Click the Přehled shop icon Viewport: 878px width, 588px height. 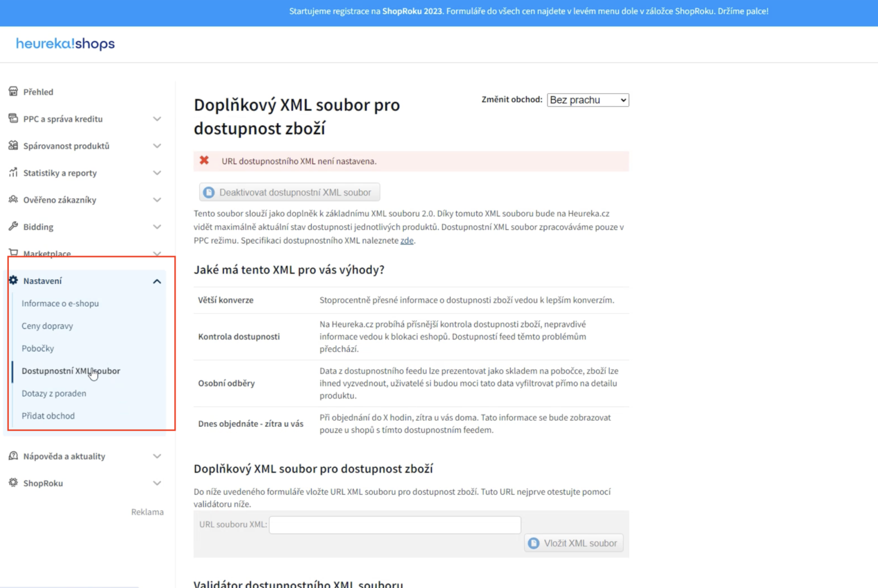pos(13,91)
